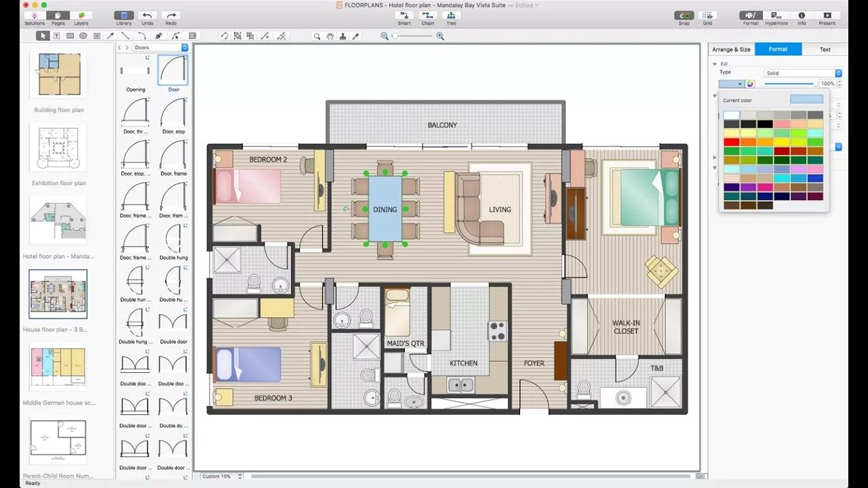Click the KITCHEN label on the plan

[x=464, y=363]
